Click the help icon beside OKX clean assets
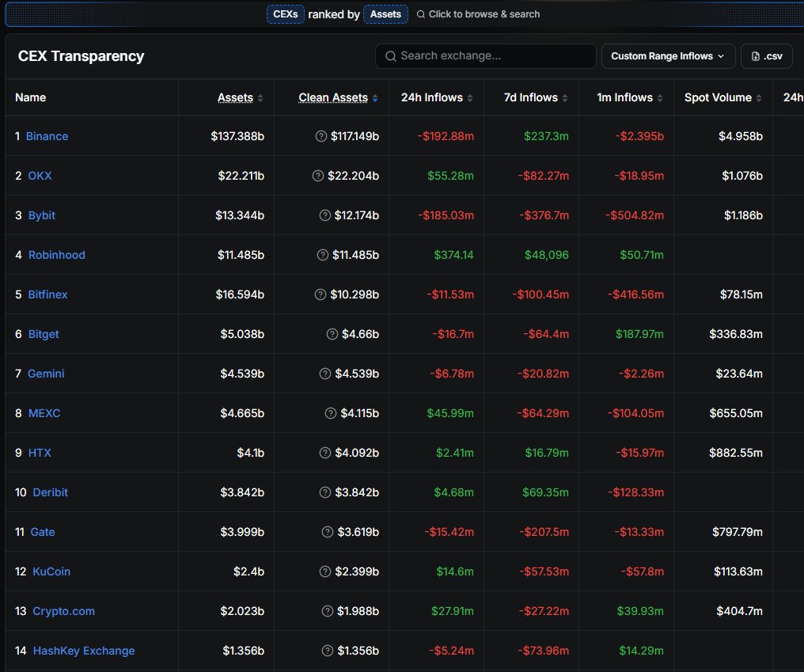 pyautogui.click(x=318, y=176)
